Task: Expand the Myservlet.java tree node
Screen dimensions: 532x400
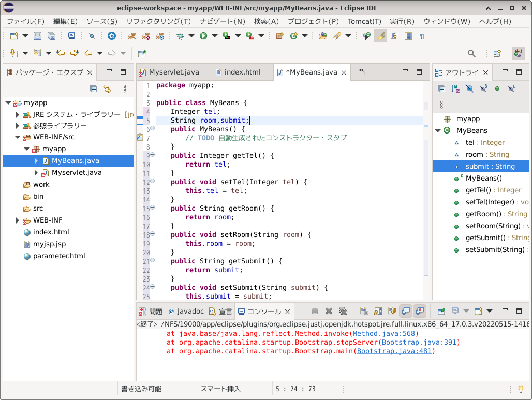Action: pos(36,173)
